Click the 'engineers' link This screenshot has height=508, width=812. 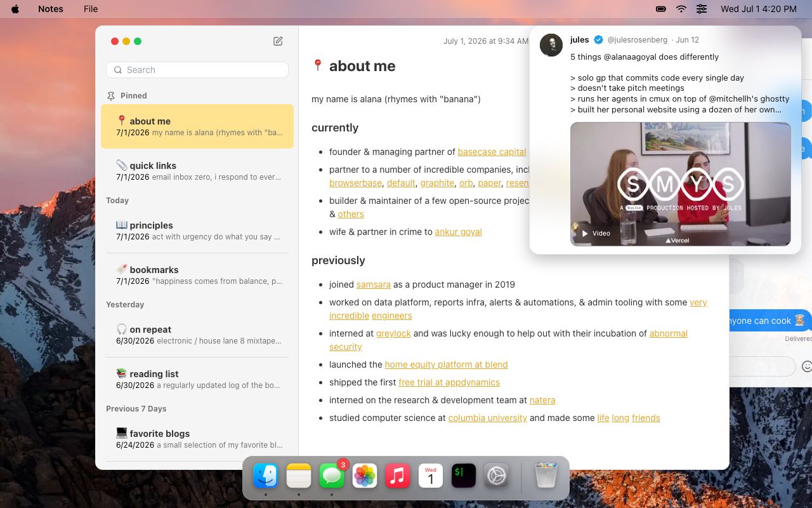click(x=392, y=316)
